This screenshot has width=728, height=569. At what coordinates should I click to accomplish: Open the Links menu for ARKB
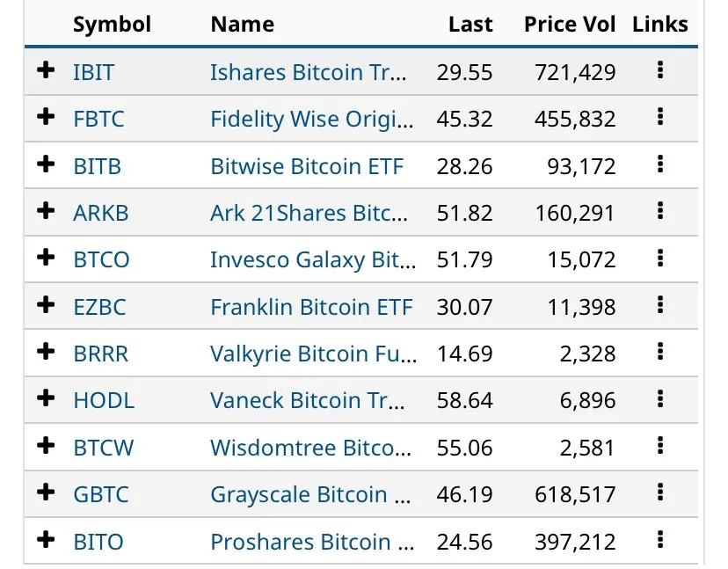(660, 213)
